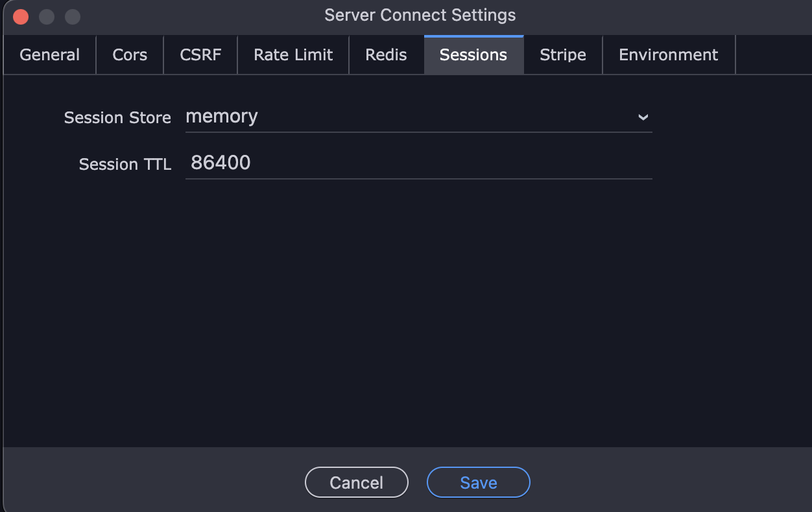Screen dimensions: 812x512
Task: Switch to the General tab
Action: point(50,55)
